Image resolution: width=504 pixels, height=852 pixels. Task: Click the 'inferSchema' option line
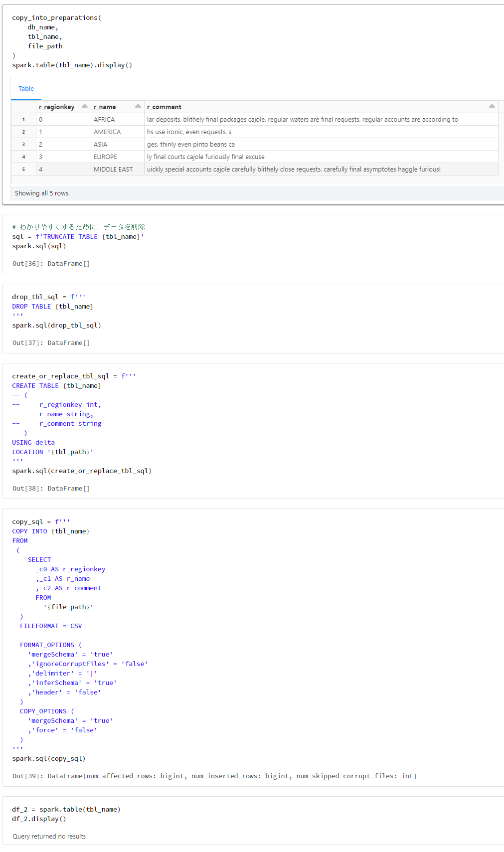click(x=72, y=683)
